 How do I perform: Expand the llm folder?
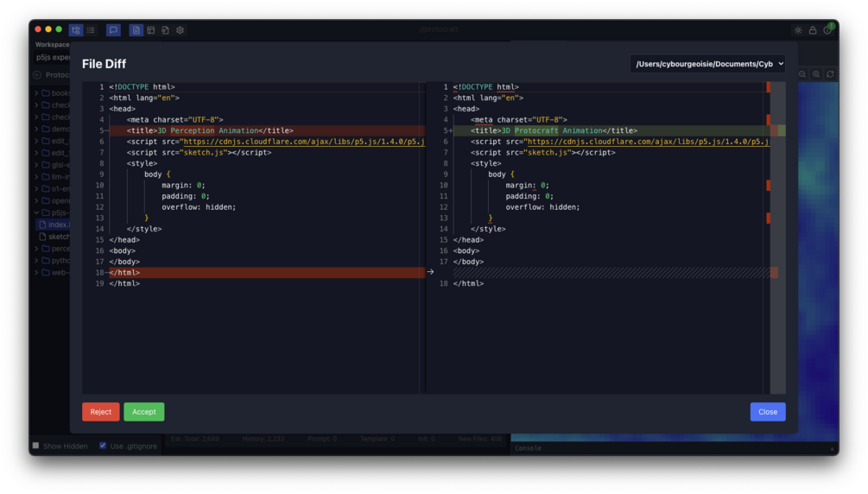tap(36, 177)
